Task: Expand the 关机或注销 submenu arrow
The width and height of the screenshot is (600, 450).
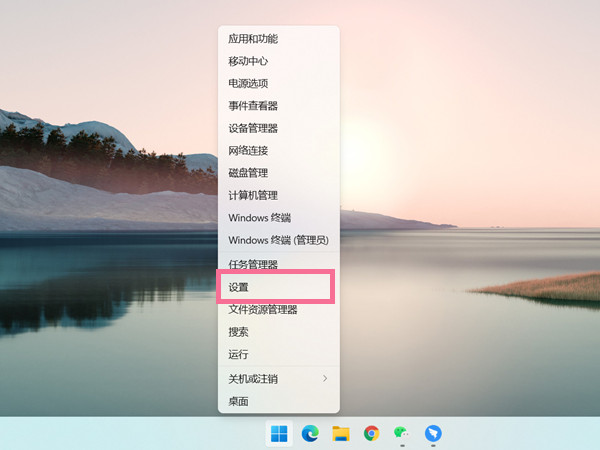Action: (324, 379)
